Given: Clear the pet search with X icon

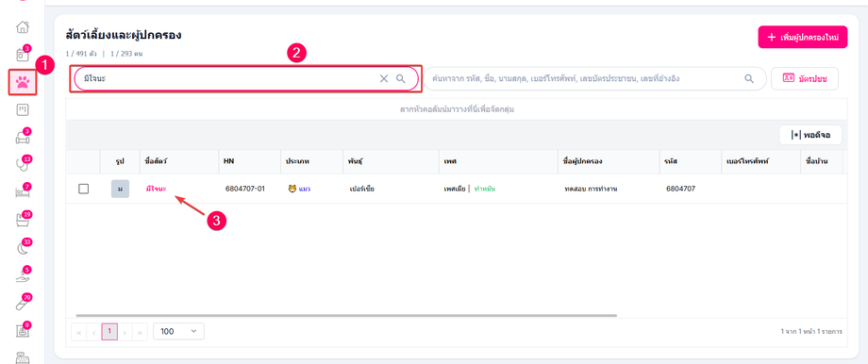Looking at the screenshot, I should coord(384,78).
